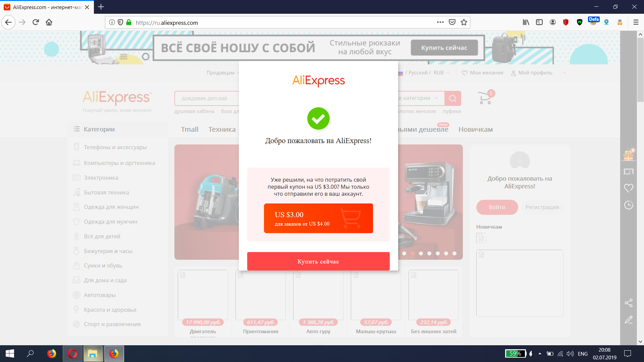Click the share icon in right sidebar
This screenshot has width=644, height=362.
tap(629, 303)
